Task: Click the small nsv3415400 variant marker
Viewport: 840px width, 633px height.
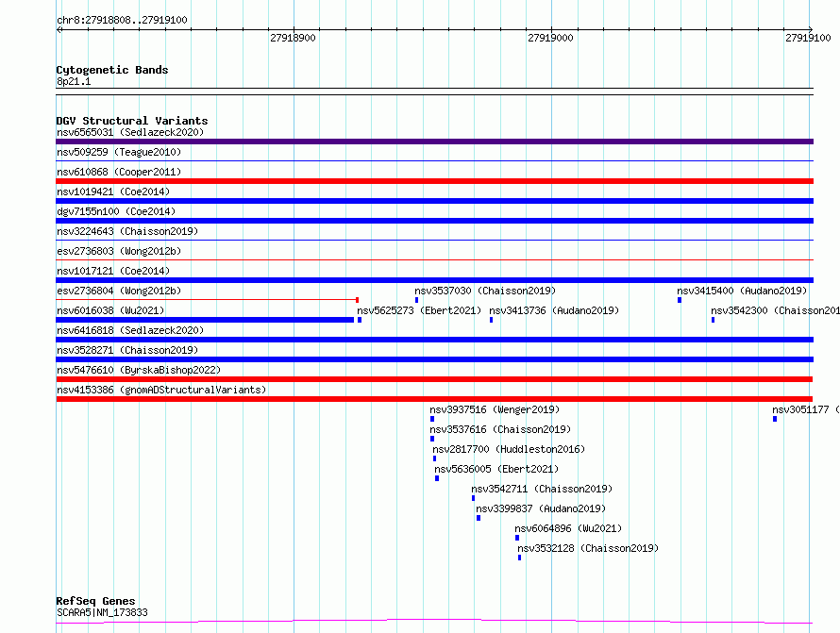Action: [680, 300]
